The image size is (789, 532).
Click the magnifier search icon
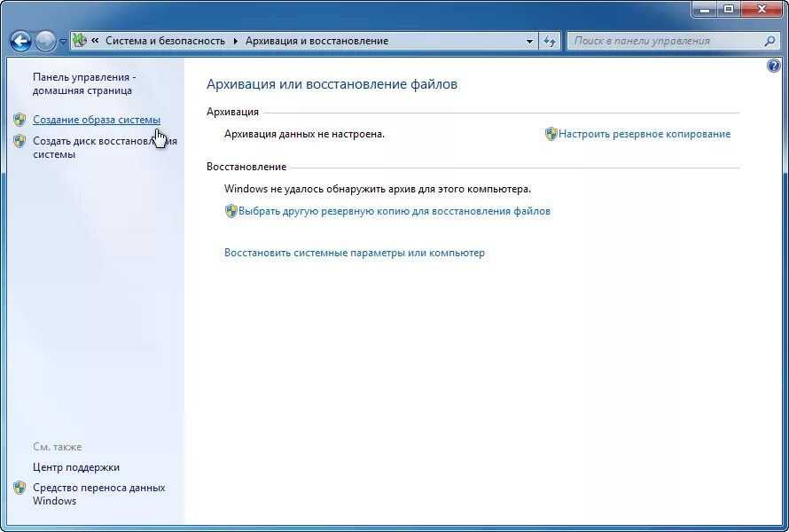(769, 42)
